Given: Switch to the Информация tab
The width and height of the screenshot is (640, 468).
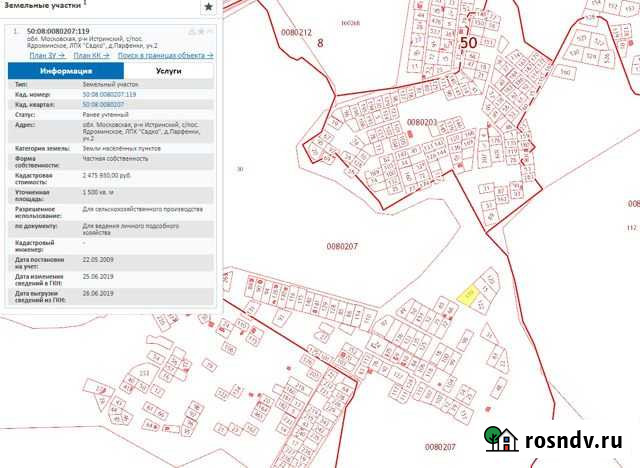Looking at the screenshot, I should 67,72.
